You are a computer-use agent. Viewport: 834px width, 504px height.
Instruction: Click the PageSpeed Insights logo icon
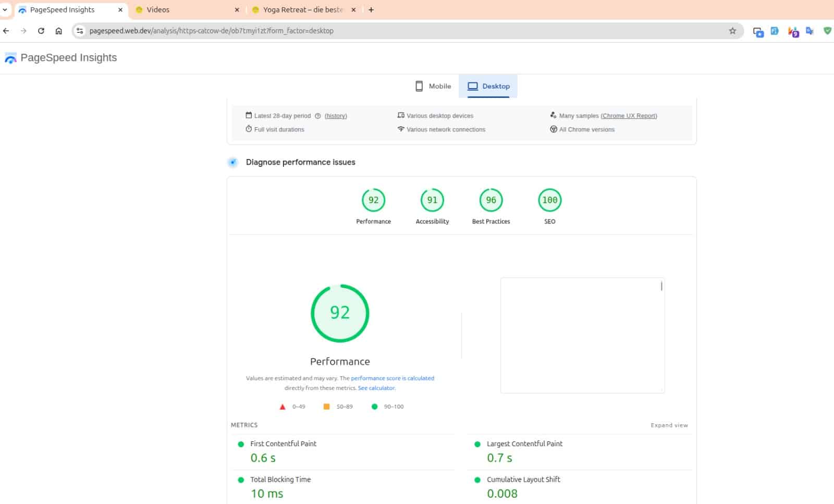coord(10,58)
